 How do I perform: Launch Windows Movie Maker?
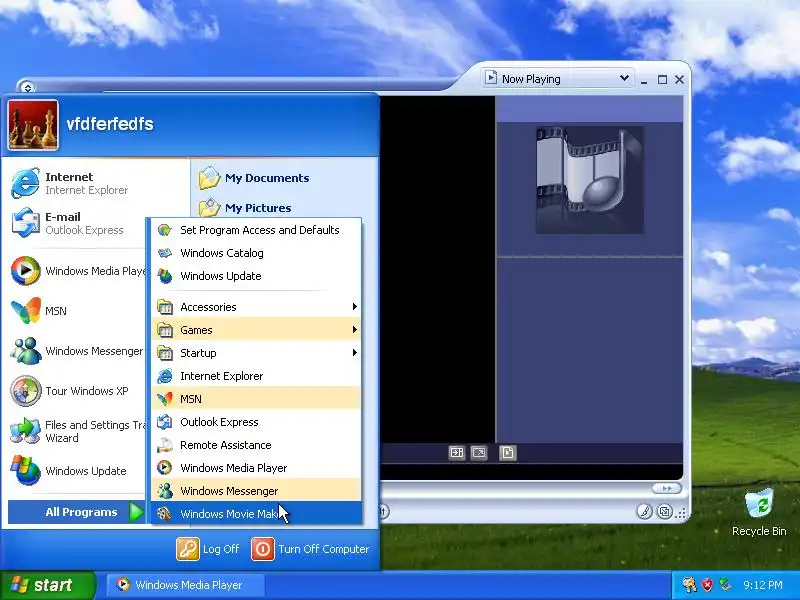point(256,514)
